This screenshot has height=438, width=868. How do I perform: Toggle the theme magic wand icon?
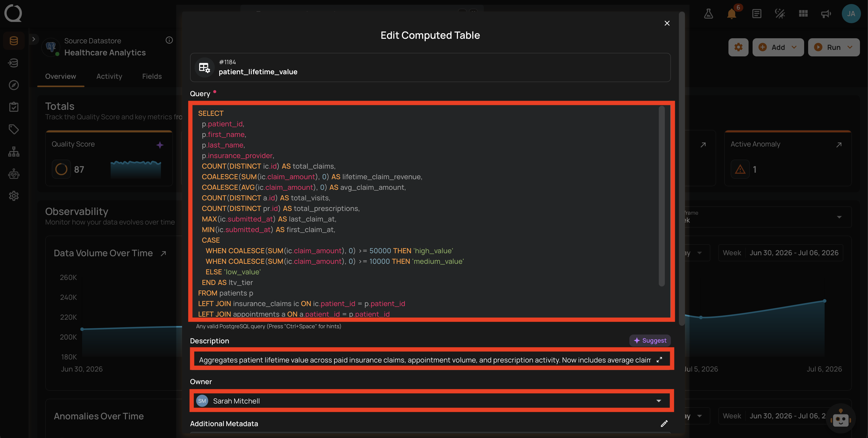[780, 14]
